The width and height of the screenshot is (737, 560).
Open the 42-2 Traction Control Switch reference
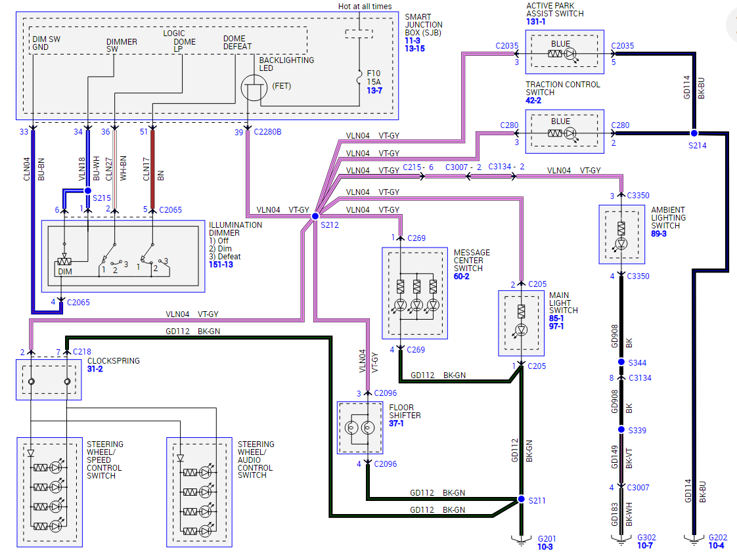[533, 100]
